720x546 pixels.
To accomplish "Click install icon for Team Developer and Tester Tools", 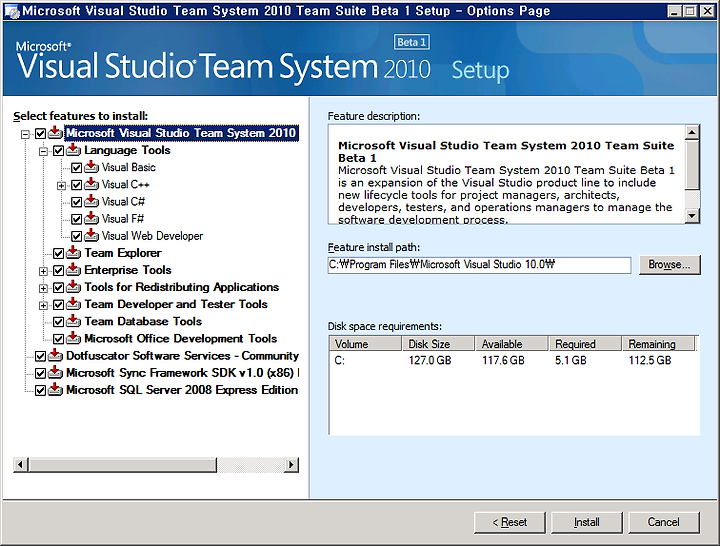I will point(73,304).
